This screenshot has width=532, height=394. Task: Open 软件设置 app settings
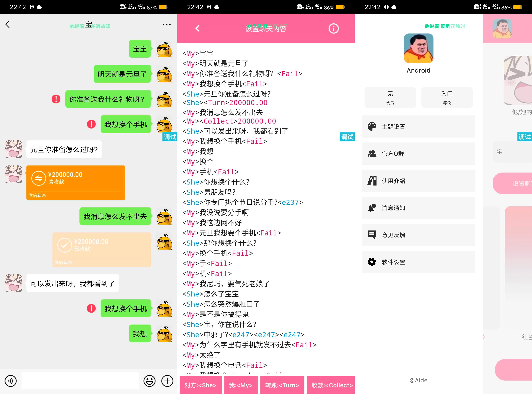tap(418, 262)
